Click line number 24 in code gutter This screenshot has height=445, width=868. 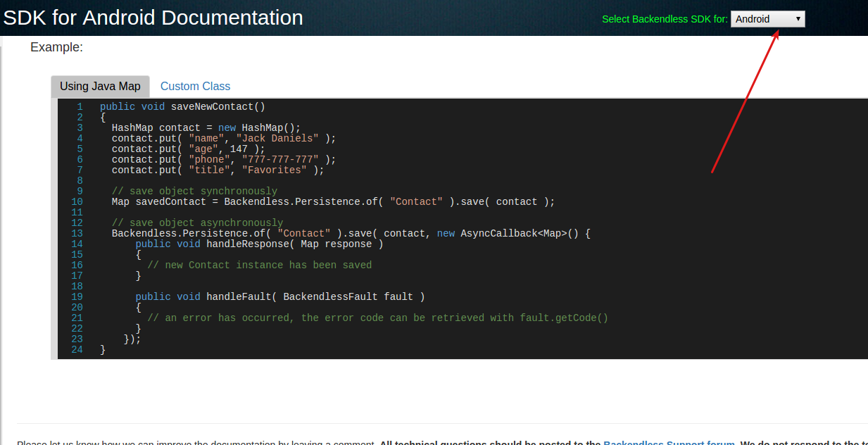point(77,349)
